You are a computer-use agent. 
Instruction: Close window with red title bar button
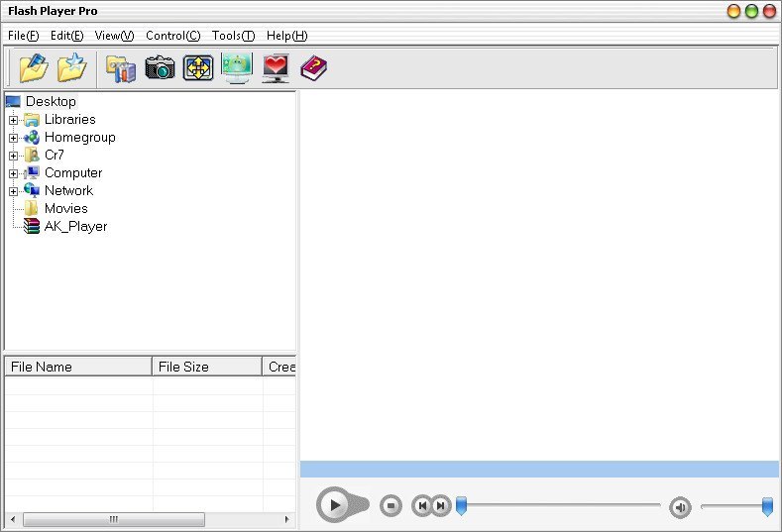[769, 11]
